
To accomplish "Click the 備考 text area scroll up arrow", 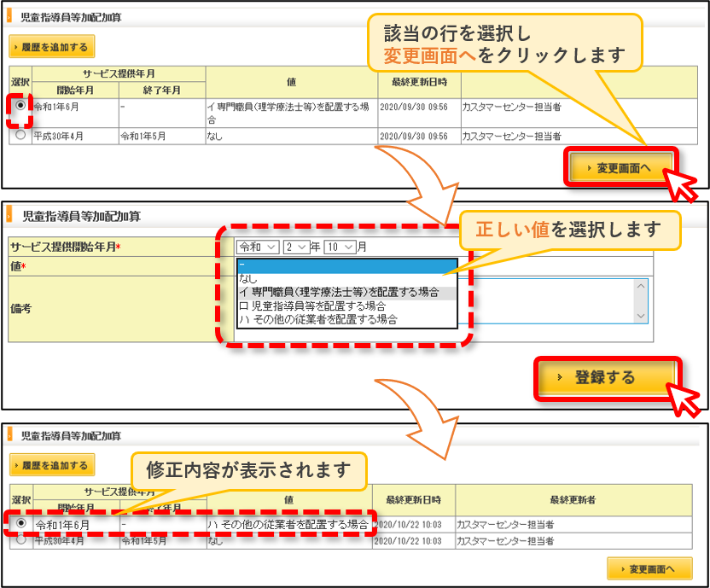I will [x=641, y=286].
